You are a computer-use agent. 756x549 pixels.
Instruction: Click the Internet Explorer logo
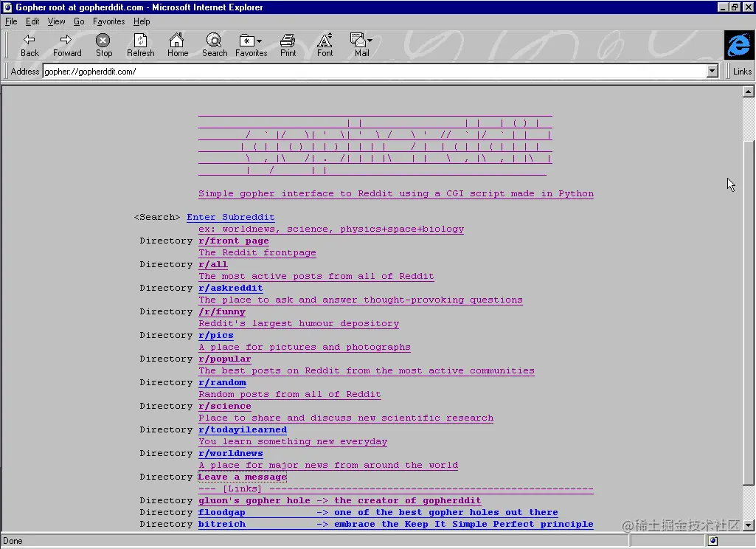tap(738, 45)
